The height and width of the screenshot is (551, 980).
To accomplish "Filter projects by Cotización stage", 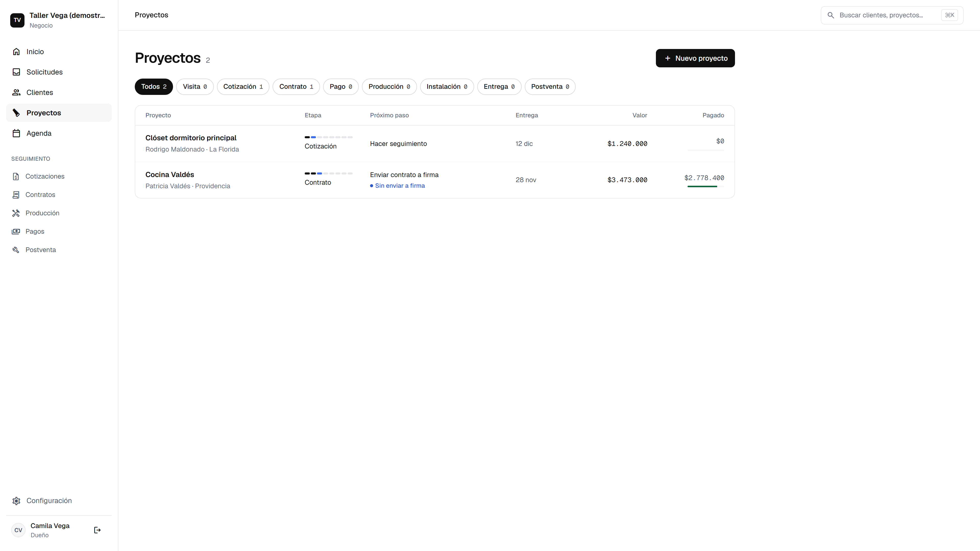I will point(243,87).
